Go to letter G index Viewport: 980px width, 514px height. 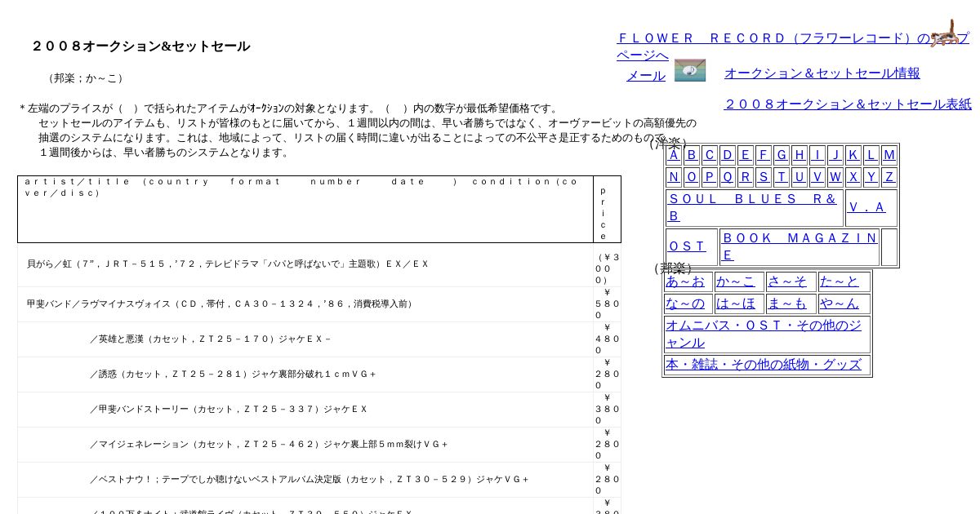click(782, 155)
